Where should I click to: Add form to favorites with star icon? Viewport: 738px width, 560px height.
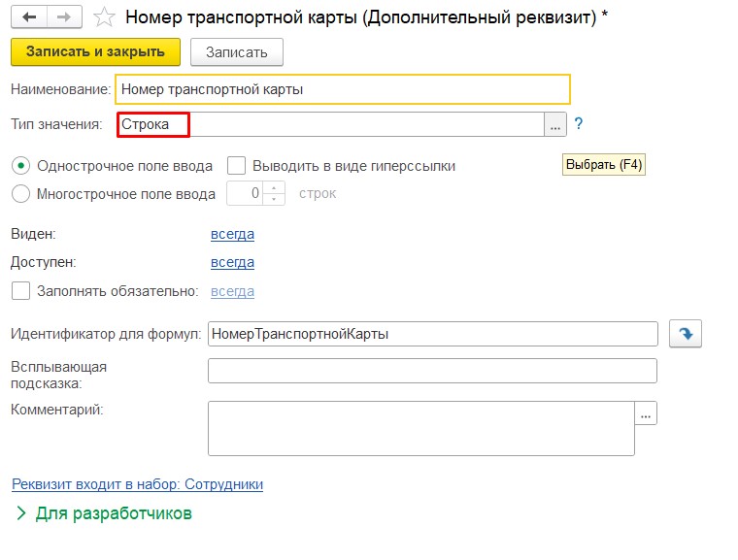[x=104, y=17]
